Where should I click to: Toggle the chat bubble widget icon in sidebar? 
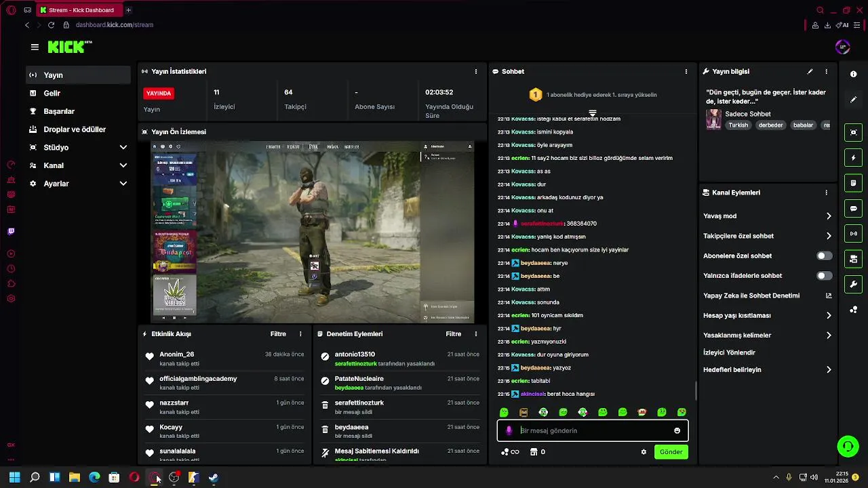point(853,208)
